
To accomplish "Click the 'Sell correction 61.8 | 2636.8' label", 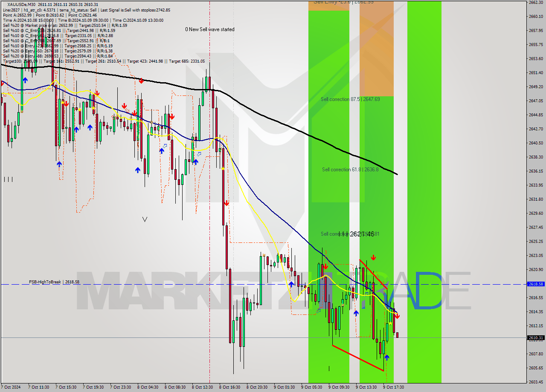I will [x=350, y=170].
